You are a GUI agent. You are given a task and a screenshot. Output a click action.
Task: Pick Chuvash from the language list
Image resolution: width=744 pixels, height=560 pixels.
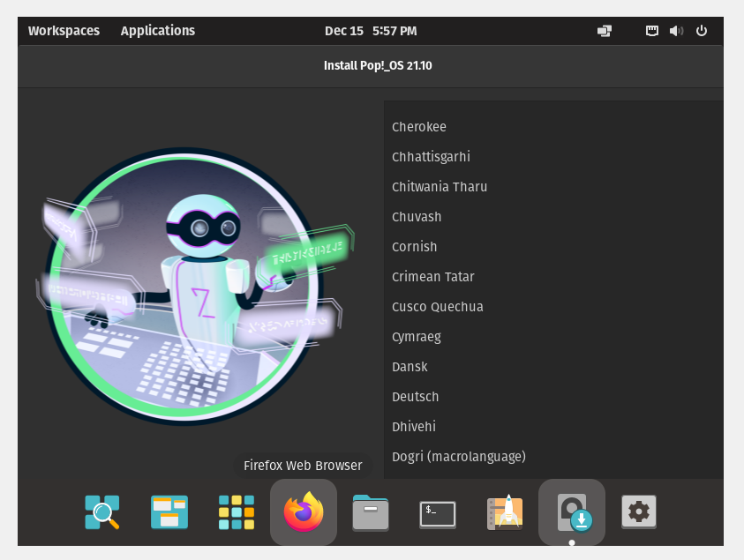[x=553, y=217]
